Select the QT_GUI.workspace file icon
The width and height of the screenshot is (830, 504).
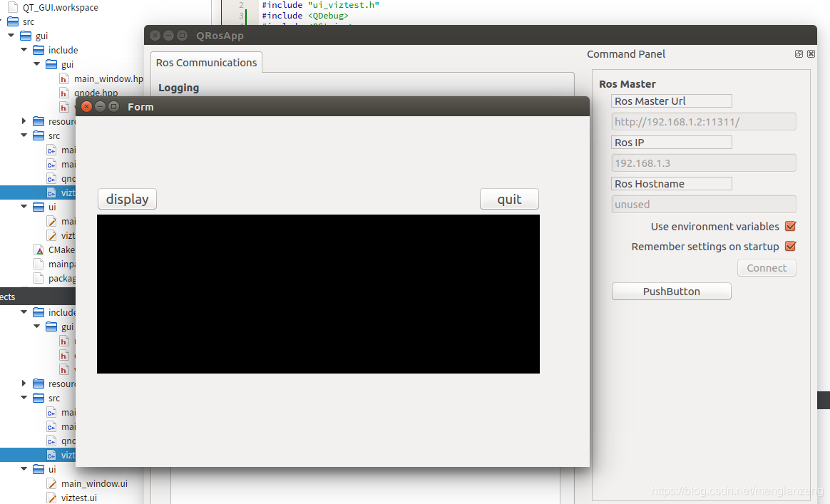pos(13,7)
